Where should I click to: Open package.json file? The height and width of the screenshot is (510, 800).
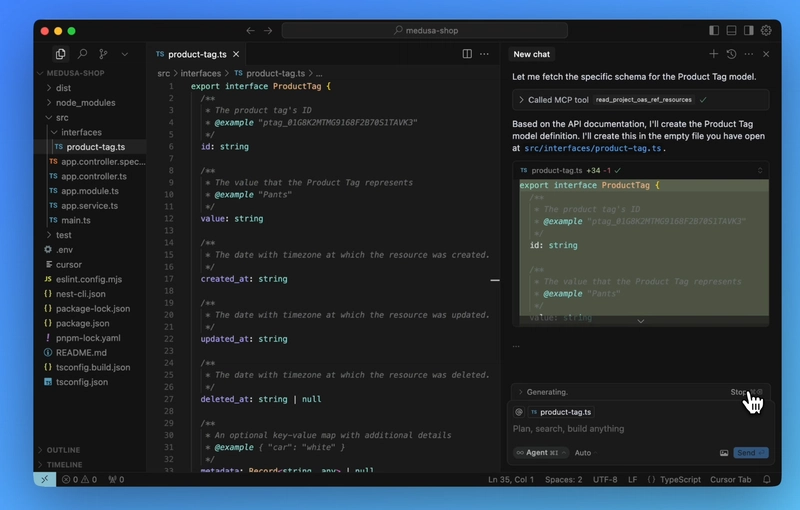coord(82,323)
